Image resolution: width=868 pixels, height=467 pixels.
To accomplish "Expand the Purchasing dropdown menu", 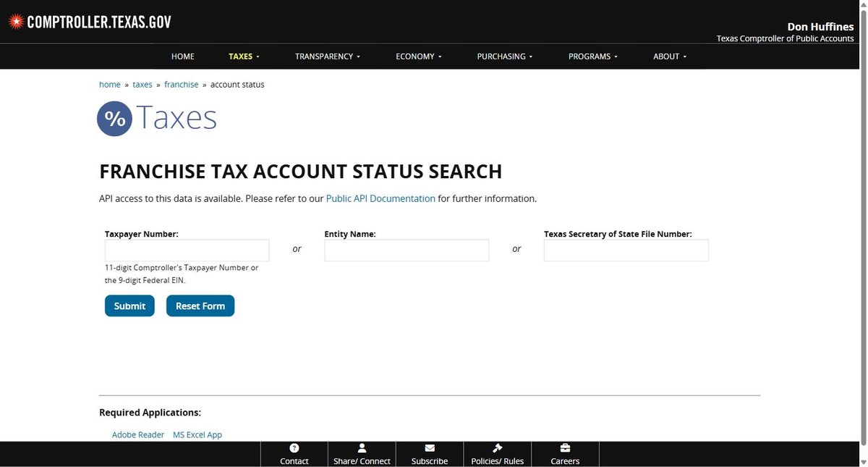I will (505, 56).
